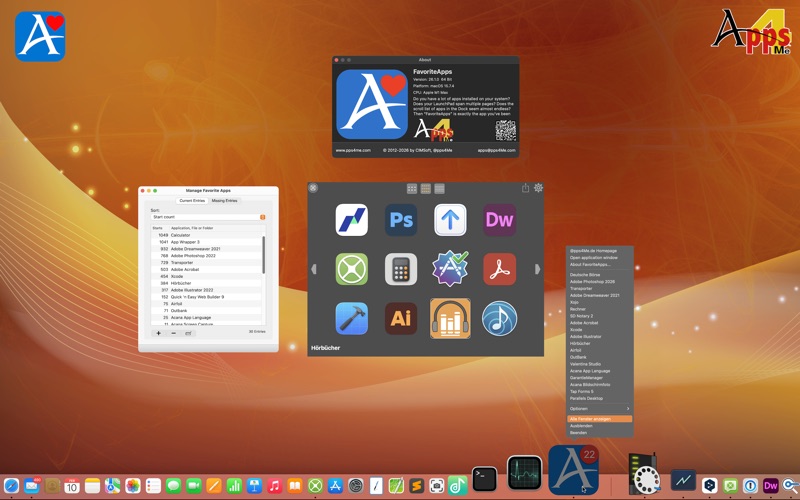The width and height of the screenshot is (800, 500).
Task: Select Calculator row in Manage Favorite Apps
Action: (207, 235)
